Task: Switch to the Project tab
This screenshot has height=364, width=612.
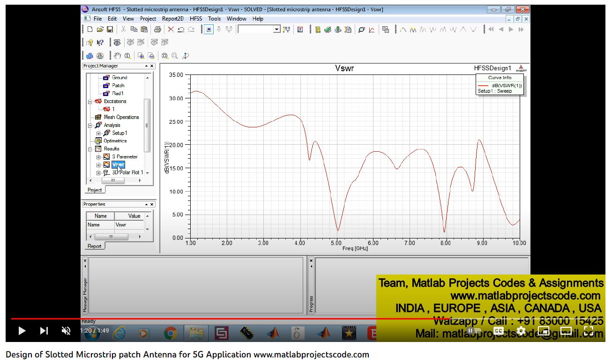Action: 95,190
